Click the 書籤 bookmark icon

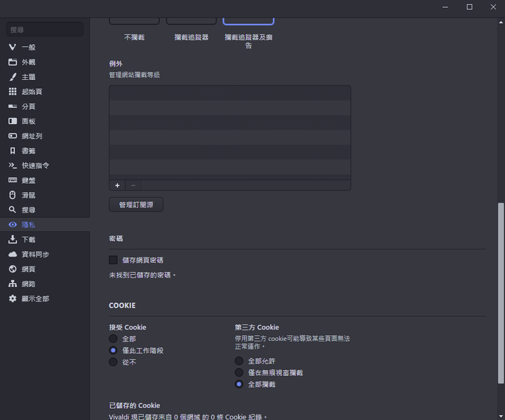[13, 151]
